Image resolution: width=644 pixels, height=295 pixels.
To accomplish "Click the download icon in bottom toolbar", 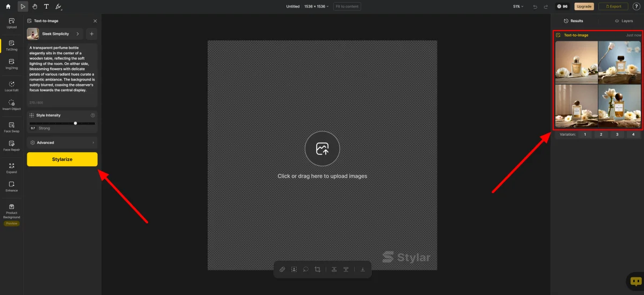I will [363, 269].
